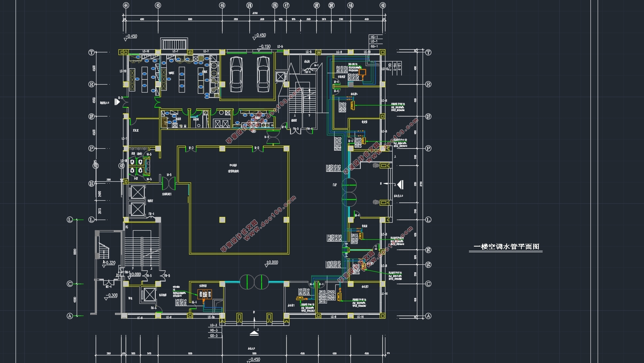The width and height of the screenshot is (644, 363).
Task: Select the lower west elevator shaft symbol
Action: [137, 209]
